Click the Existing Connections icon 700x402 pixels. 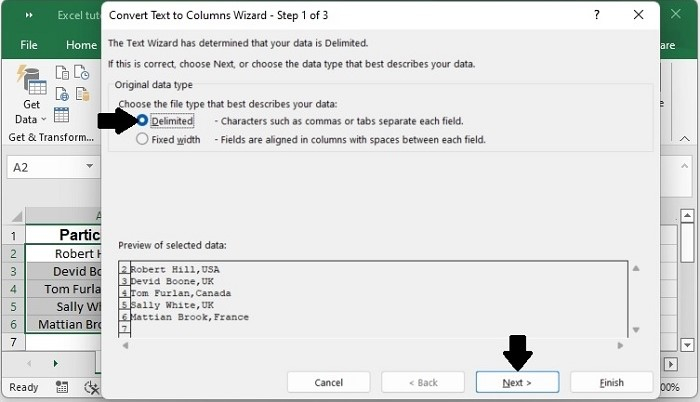(x=82, y=94)
